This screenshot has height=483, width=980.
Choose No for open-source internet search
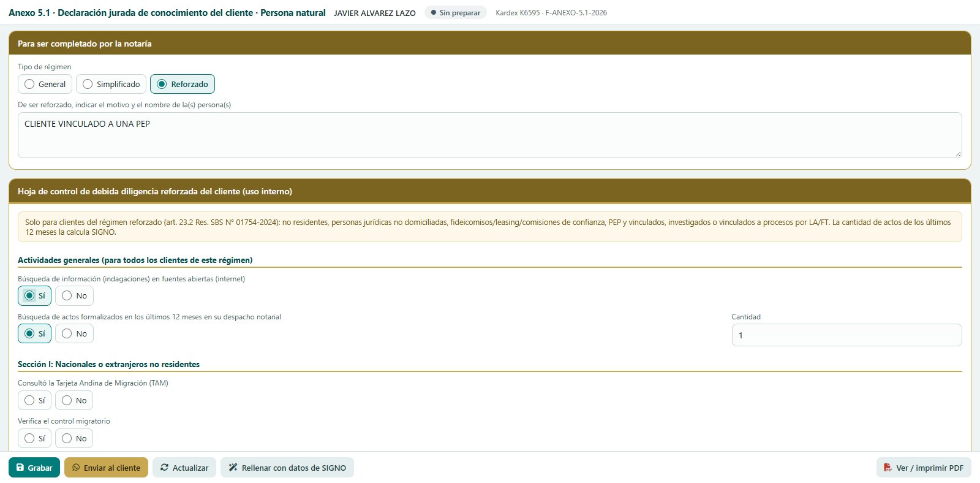click(74, 295)
